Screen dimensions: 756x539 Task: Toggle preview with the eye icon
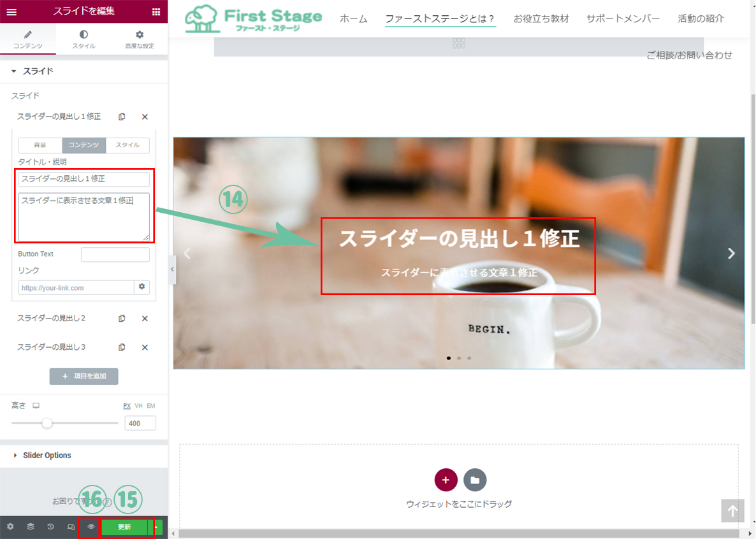pos(91,527)
